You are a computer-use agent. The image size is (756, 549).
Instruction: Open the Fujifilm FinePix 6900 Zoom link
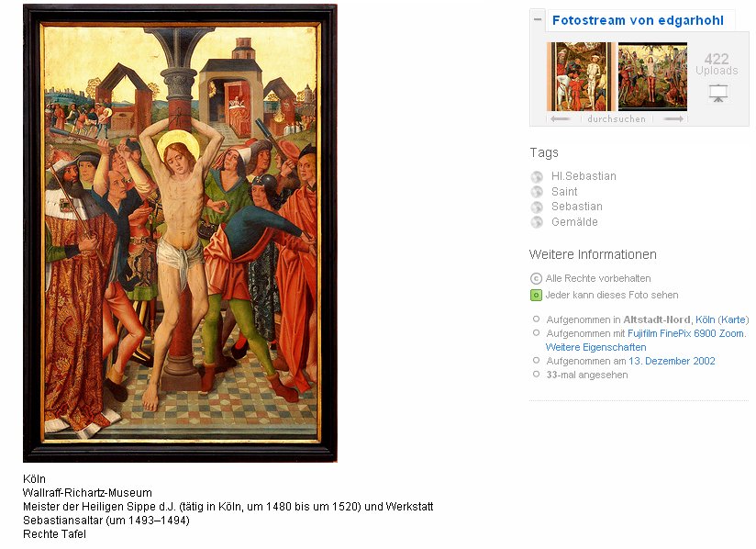(x=685, y=333)
